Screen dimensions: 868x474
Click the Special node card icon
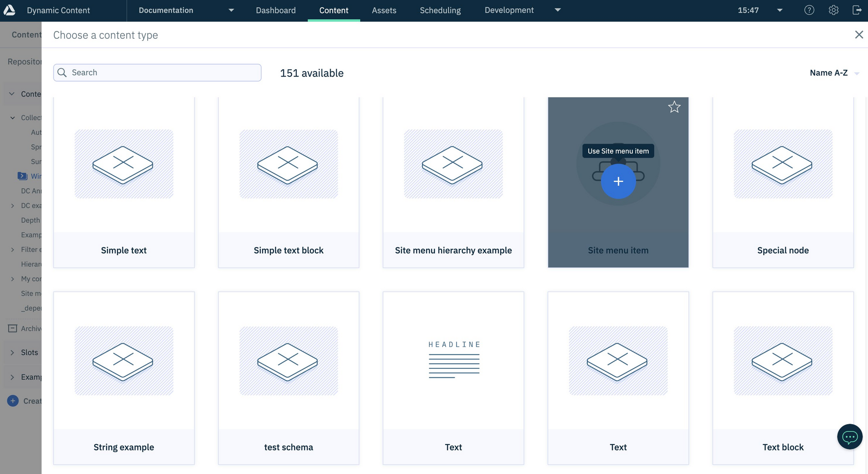(x=783, y=164)
